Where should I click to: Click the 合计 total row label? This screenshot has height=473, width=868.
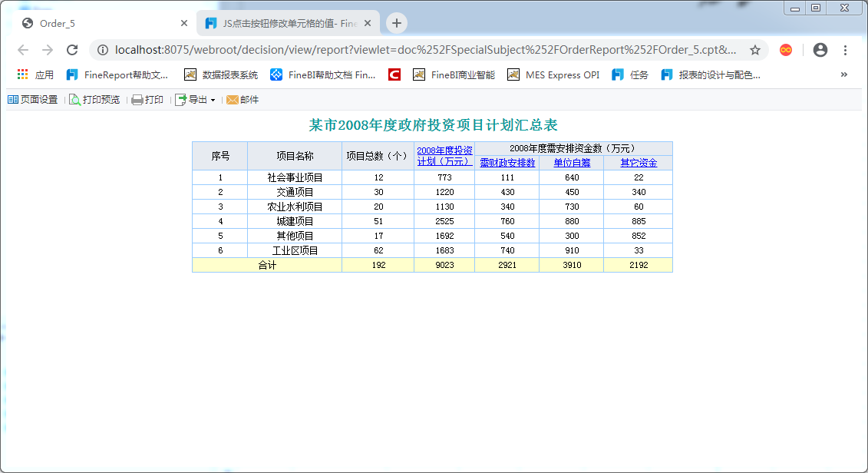267,266
